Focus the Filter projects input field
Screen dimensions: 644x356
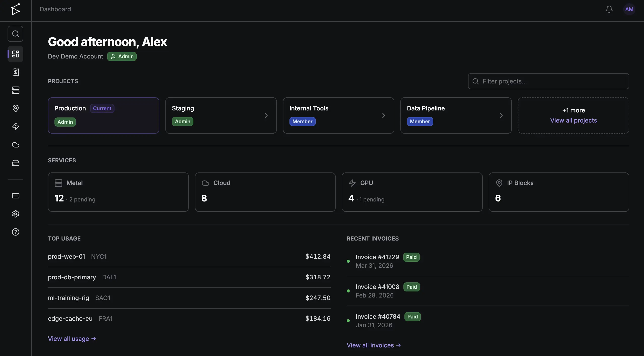pos(548,81)
